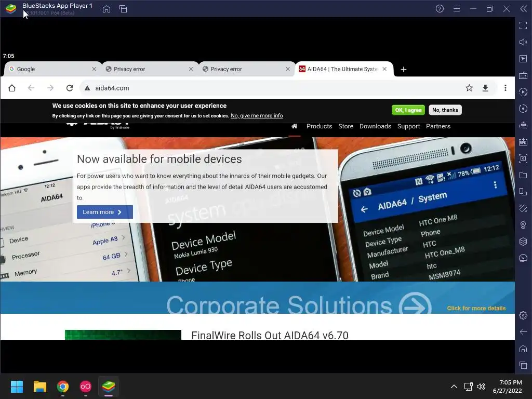This screenshot has width=532, height=399.
Task: Open Partners menu item
Action: 438,126
